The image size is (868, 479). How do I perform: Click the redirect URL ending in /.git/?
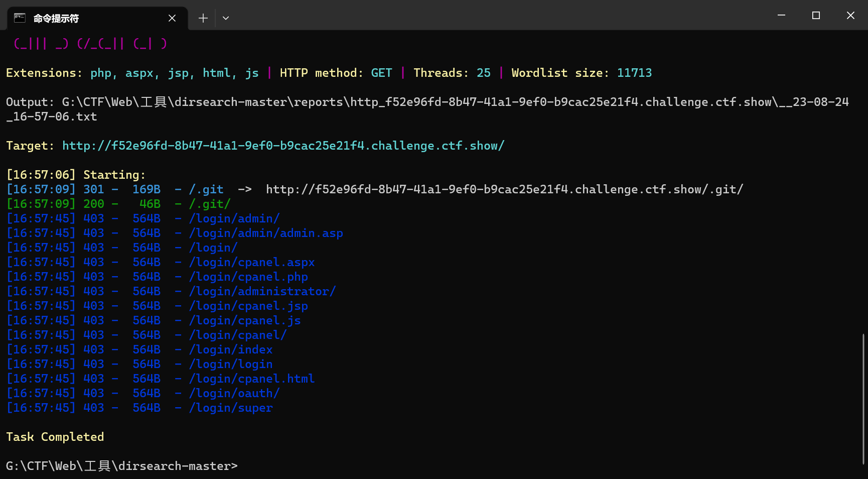click(504, 189)
